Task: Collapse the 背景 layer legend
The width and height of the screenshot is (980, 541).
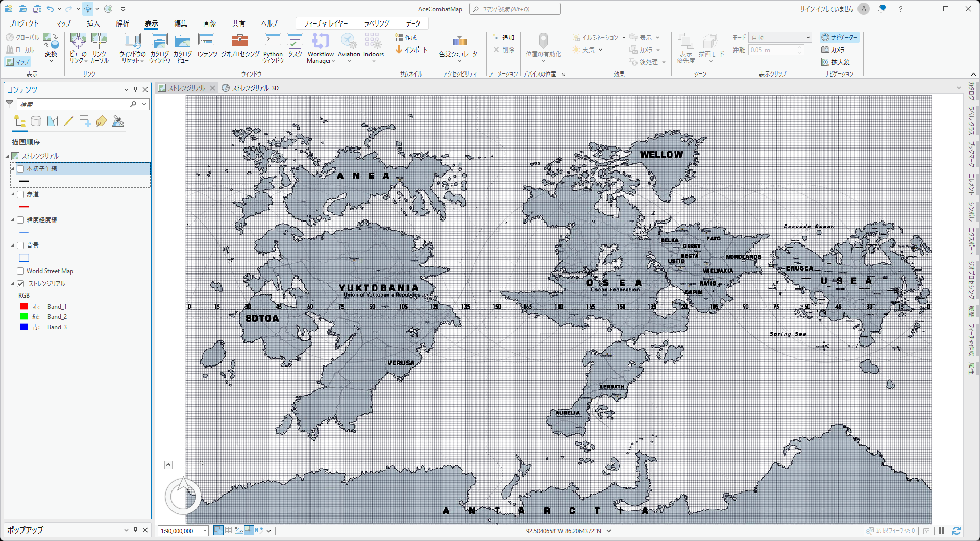Action: pos(13,245)
